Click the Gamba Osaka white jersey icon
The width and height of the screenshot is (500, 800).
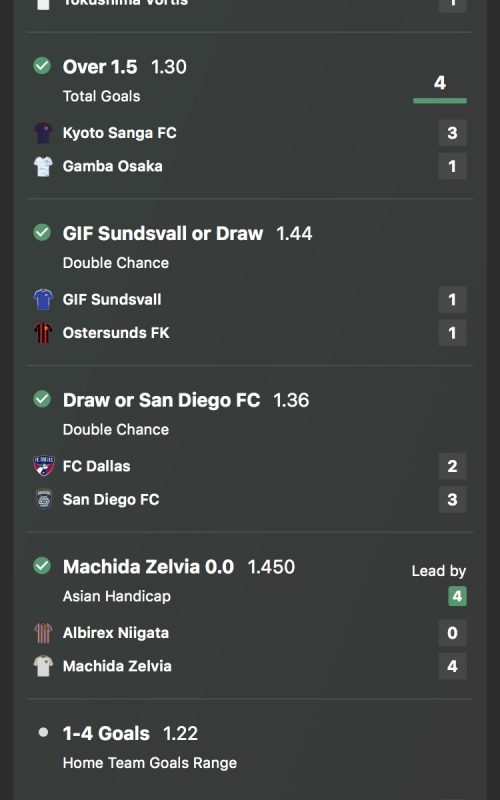point(43,166)
